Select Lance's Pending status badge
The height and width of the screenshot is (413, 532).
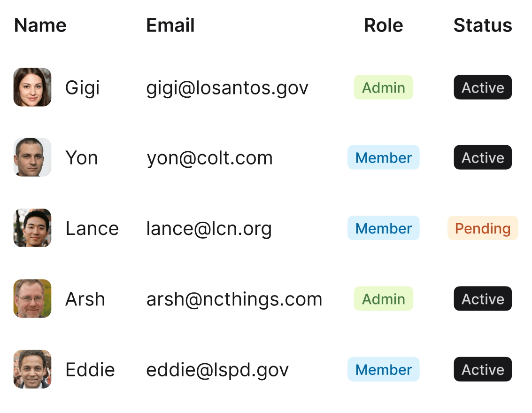(483, 228)
